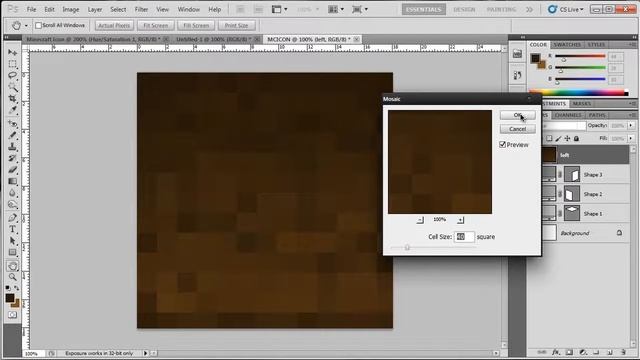Select the Blur tool
This screenshot has height=360, width=640.
coord(13,192)
